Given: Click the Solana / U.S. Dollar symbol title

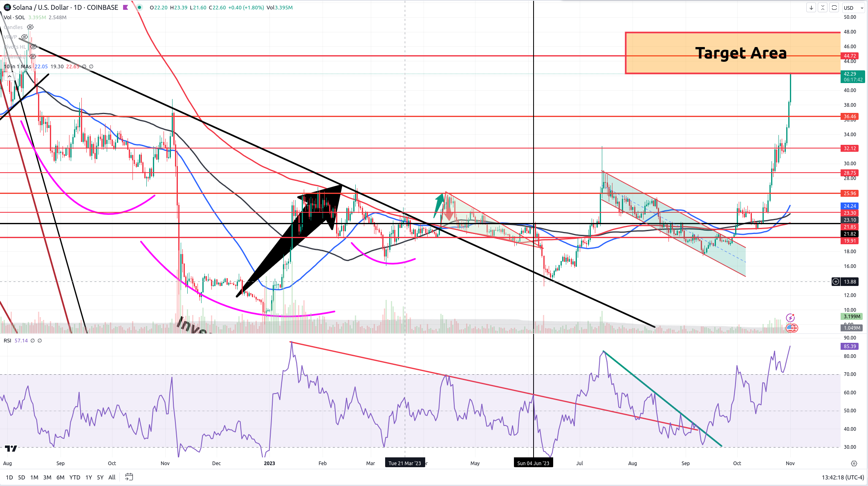Looking at the screenshot, I should (x=65, y=7).
